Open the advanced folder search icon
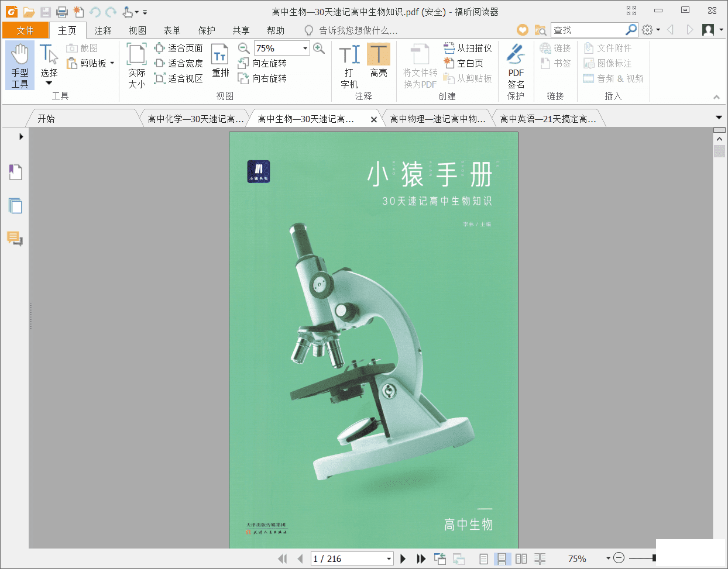The image size is (728, 569). coord(540,30)
